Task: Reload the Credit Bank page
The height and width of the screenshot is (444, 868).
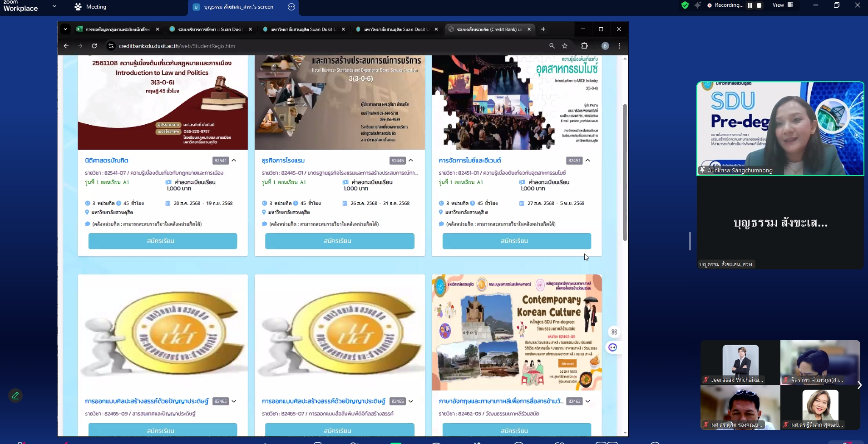Action: (94, 46)
